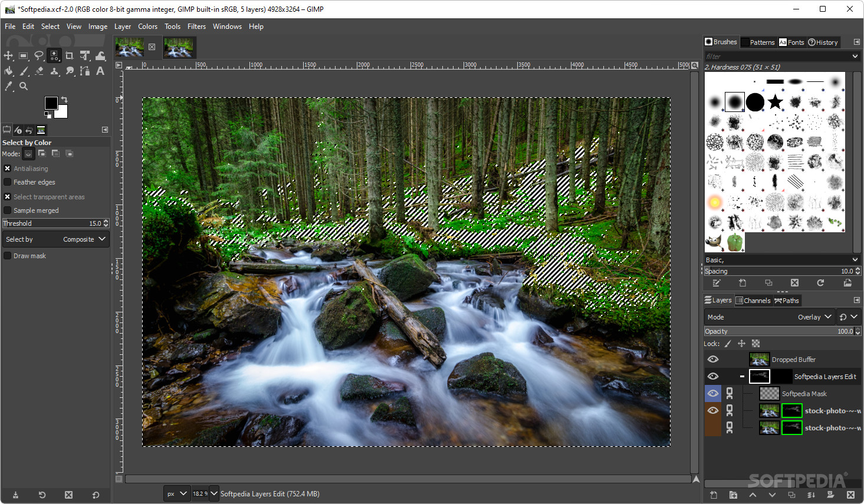Select the Crop tool
This screenshot has width=864, height=504.
70,55
